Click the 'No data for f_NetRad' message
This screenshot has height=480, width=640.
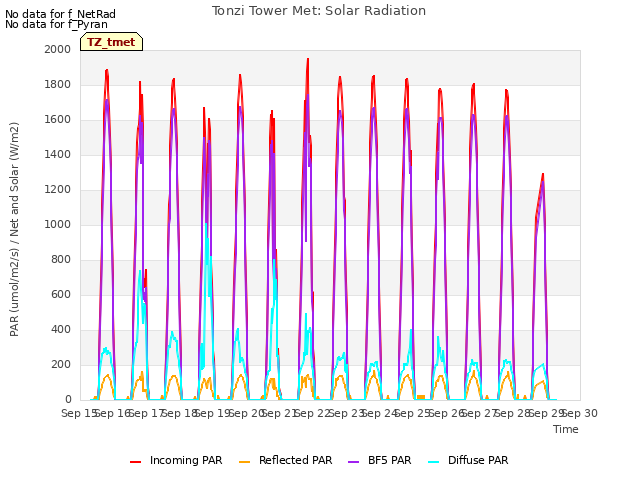click(x=60, y=14)
